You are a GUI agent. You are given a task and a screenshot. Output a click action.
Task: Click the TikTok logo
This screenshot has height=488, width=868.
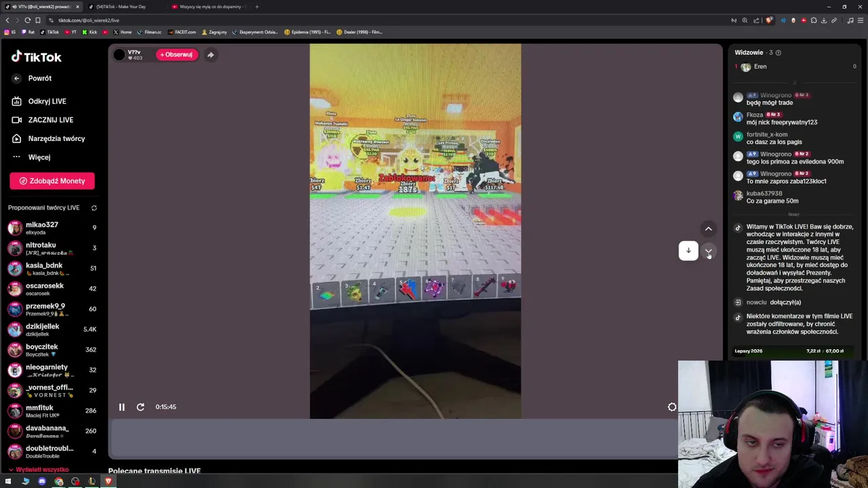pyautogui.click(x=37, y=57)
